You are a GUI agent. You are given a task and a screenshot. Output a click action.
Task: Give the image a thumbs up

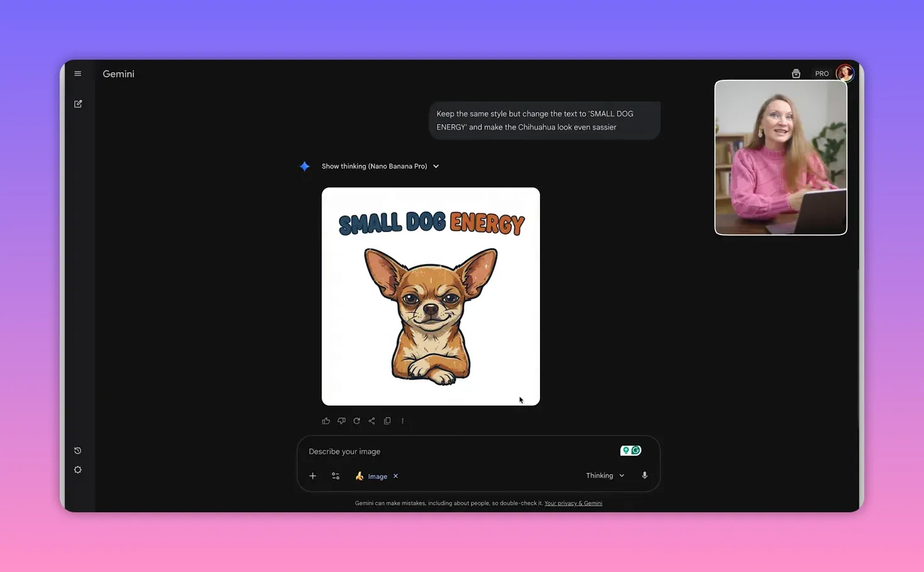click(x=326, y=421)
